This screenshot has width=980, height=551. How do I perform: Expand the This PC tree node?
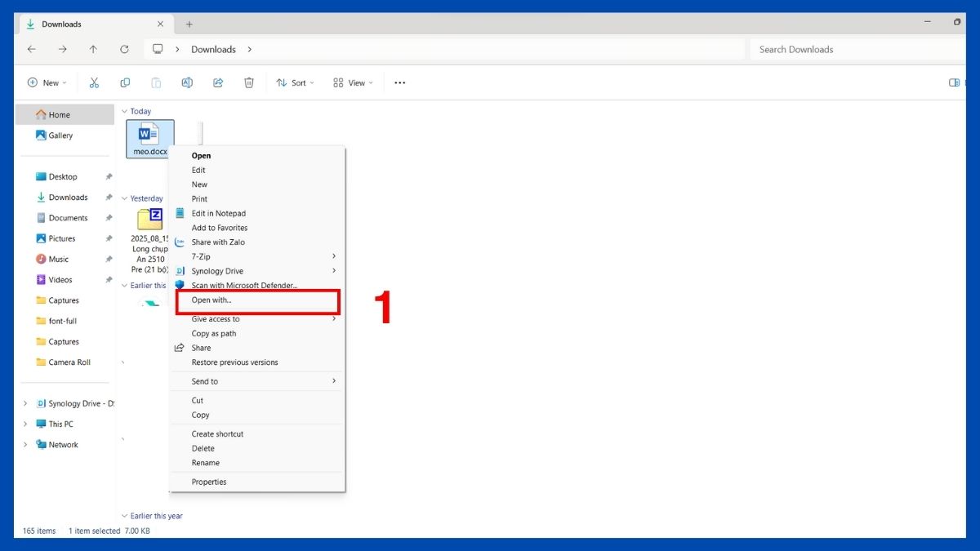(x=25, y=424)
